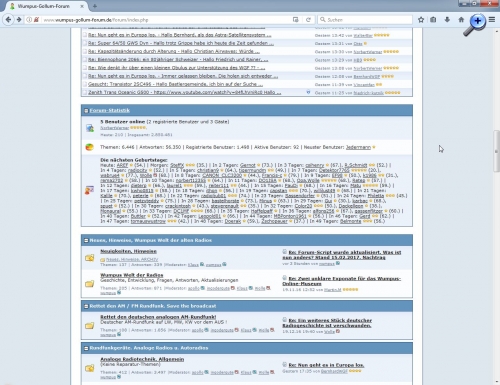The width and height of the screenshot is (500, 385).
Task: Open the downloads arrow icon
Action: click(447, 20)
